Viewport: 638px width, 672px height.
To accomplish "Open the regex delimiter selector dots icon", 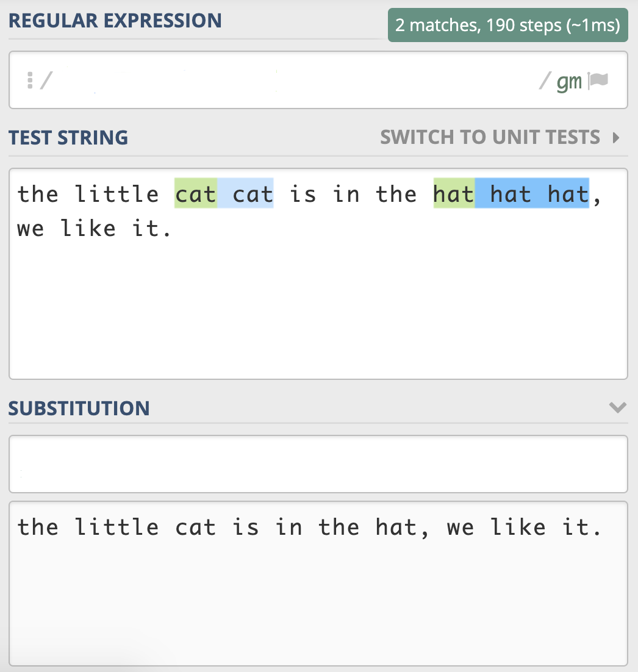I will pyautogui.click(x=29, y=80).
